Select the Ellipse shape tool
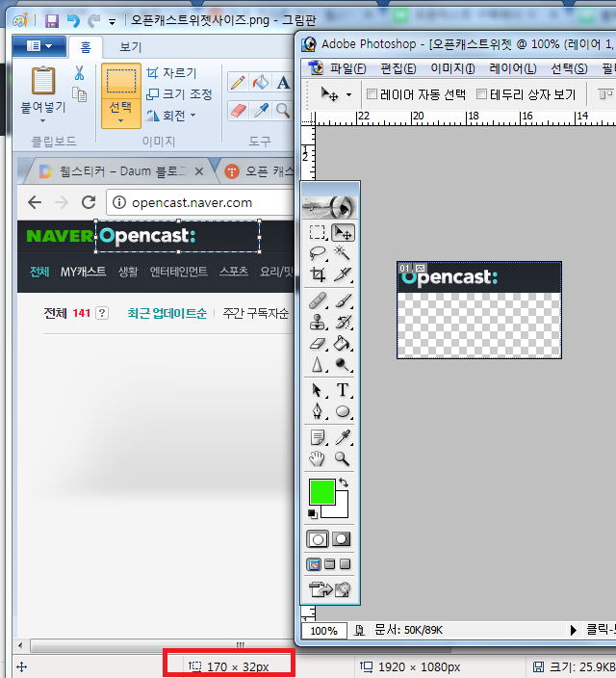 click(x=343, y=411)
